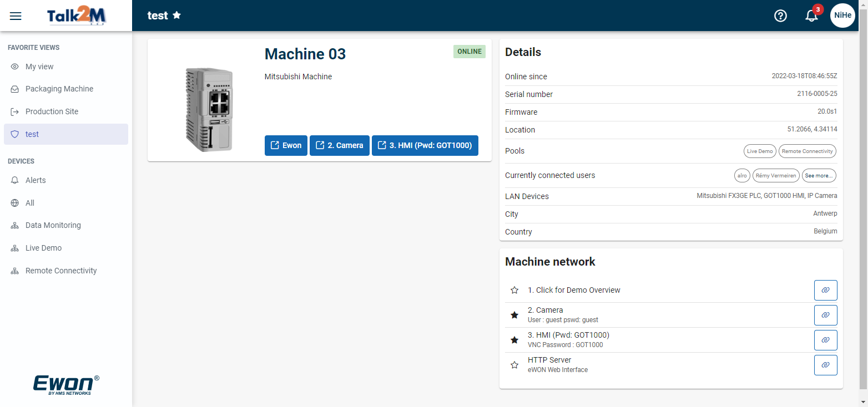Viewport: 868px width, 407px height.
Task: Open Alerts under Devices
Action: [x=66, y=180]
